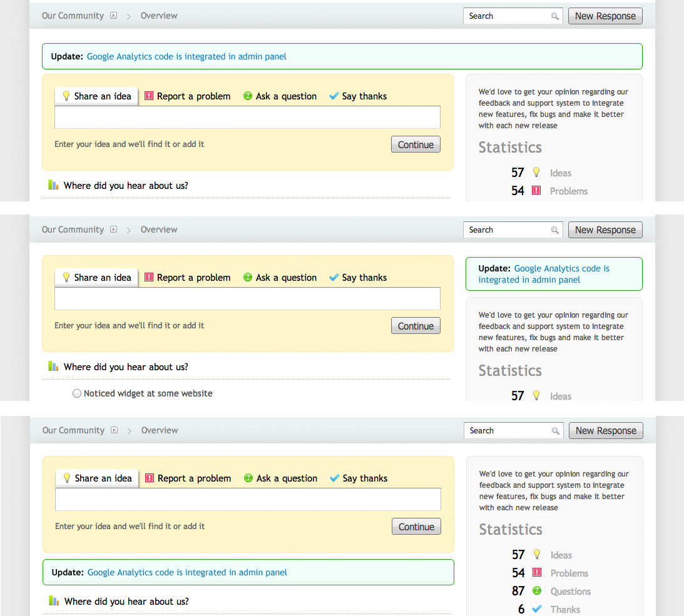This screenshot has width=684, height=616.
Task: Click the green Ask a question icon in the bottom mockup
Action: (x=248, y=478)
